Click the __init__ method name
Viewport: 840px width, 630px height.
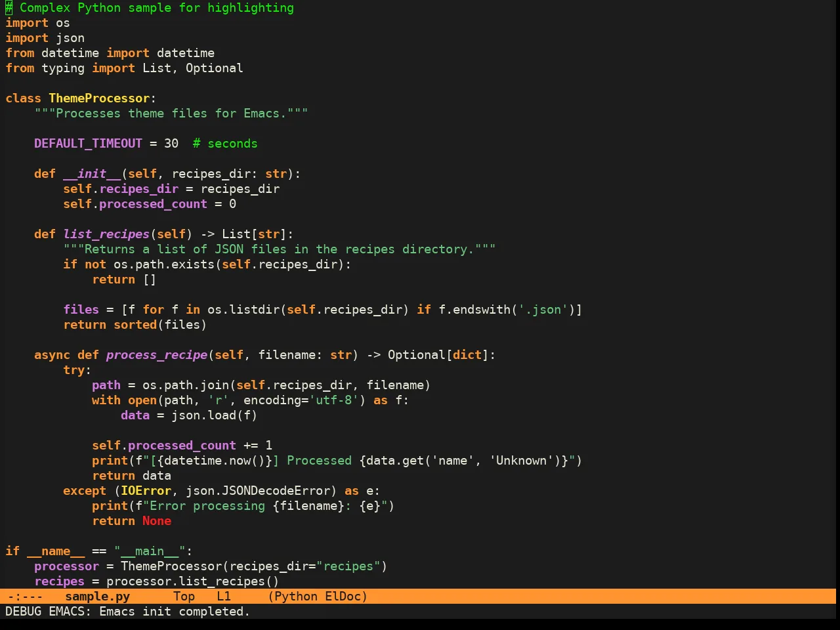coord(92,174)
